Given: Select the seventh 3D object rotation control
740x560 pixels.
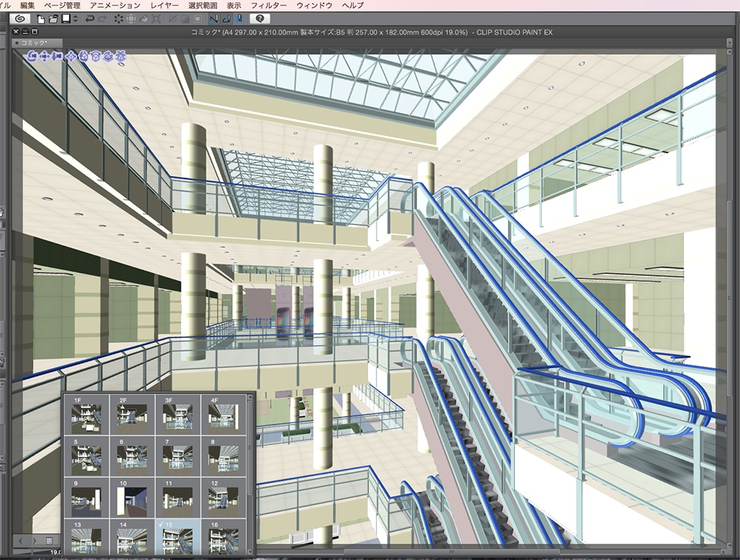Looking at the screenshot, I should pos(109,57).
